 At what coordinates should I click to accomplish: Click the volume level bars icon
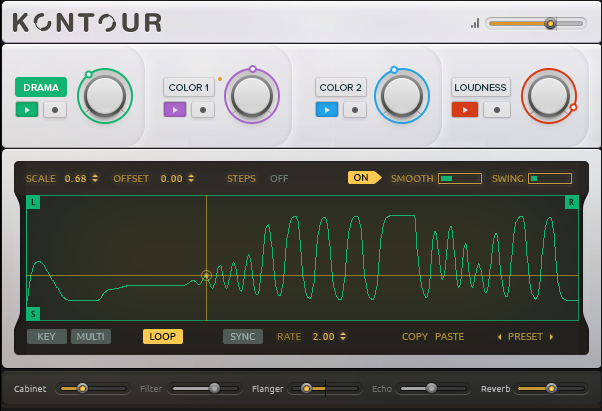[475, 23]
